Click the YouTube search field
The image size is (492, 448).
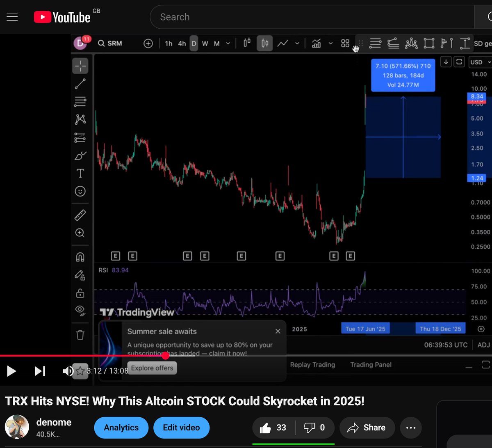pyautogui.click(x=312, y=17)
